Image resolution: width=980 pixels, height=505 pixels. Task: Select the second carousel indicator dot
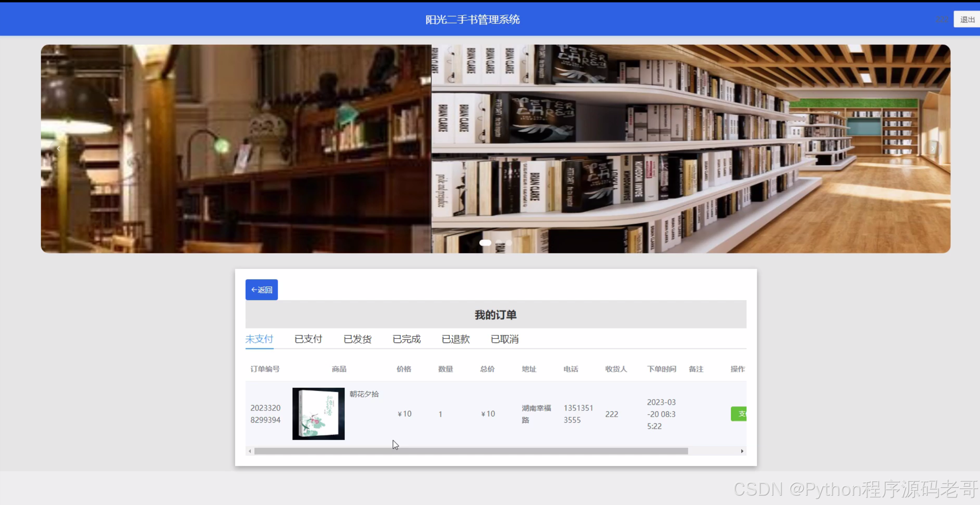[x=499, y=243]
